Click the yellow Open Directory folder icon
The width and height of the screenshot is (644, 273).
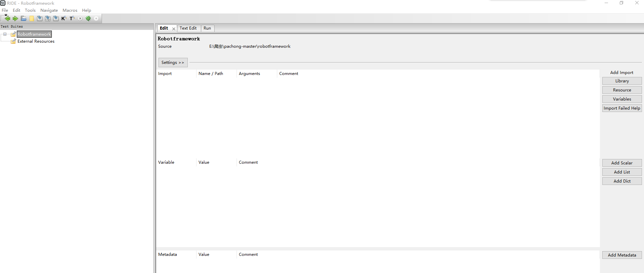point(32,18)
